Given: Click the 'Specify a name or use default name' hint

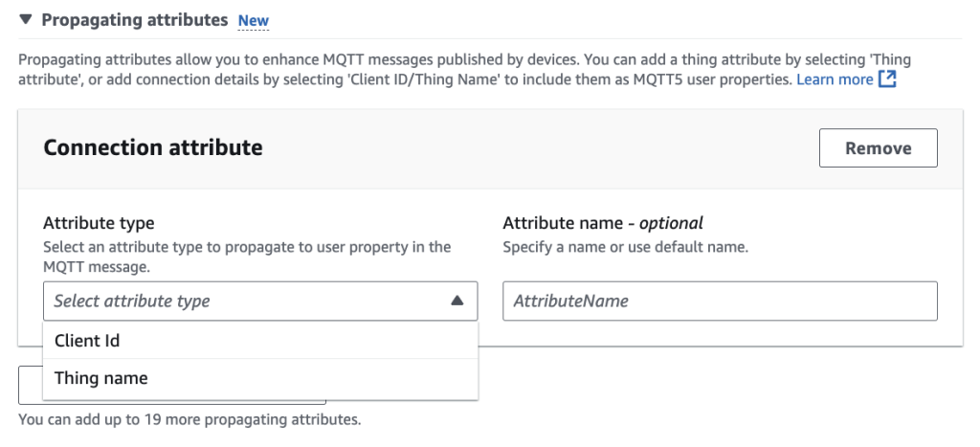Looking at the screenshot, I should pos(625,247).
